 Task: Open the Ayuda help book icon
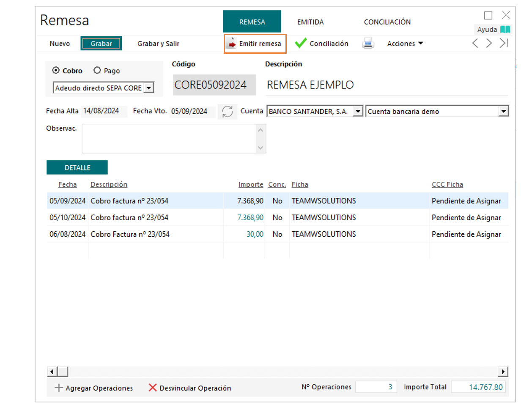pyautogui.click(x=505, y=29)
